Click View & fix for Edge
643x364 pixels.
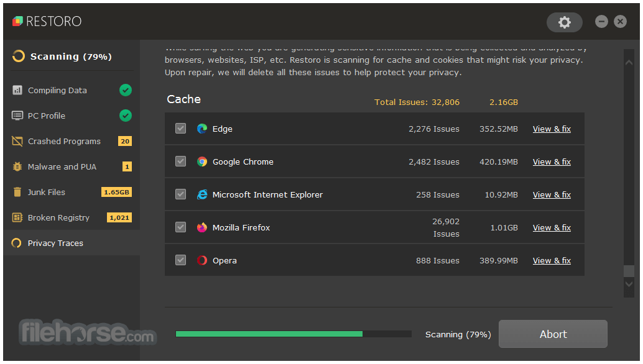(x=552, y=129)
